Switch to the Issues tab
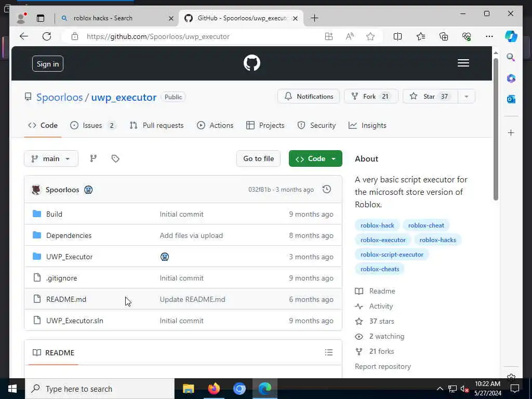The width and height of the screenshot is (532, 399). coord(92,125)
